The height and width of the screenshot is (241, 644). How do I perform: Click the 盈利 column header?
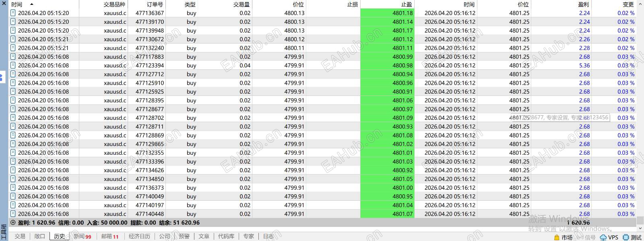click(583, 4)
